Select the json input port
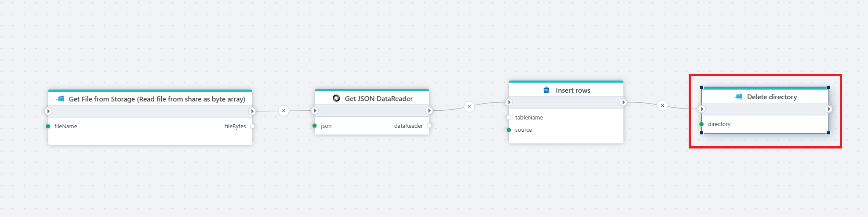Screen dimensions: 868x217 (x=315, y=126)
